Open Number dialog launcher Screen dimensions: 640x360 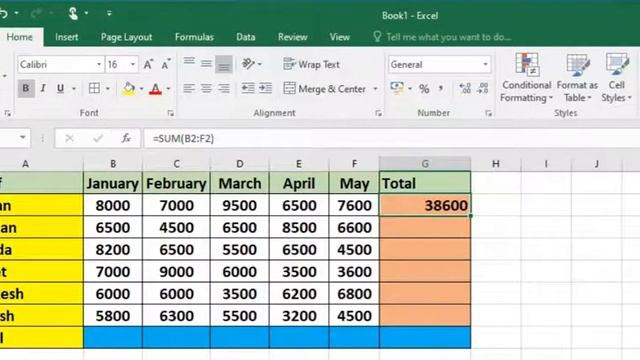489,113
